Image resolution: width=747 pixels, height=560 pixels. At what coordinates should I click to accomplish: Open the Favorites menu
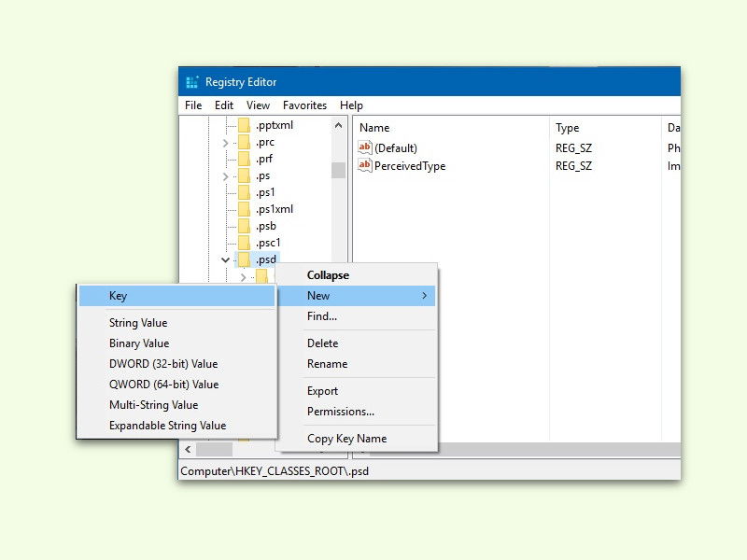[305, 105]
